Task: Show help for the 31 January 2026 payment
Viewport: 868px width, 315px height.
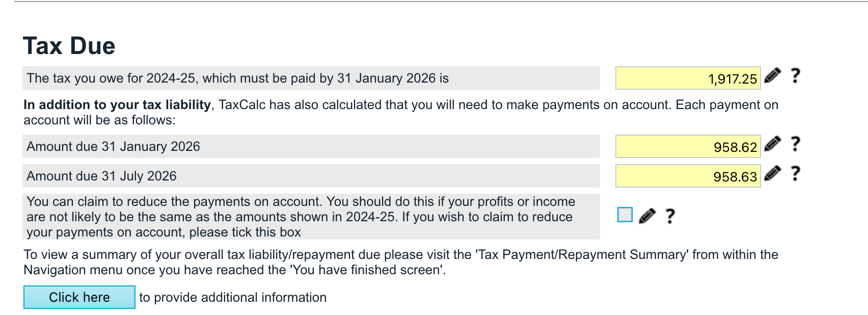Action: click(795, 145)
